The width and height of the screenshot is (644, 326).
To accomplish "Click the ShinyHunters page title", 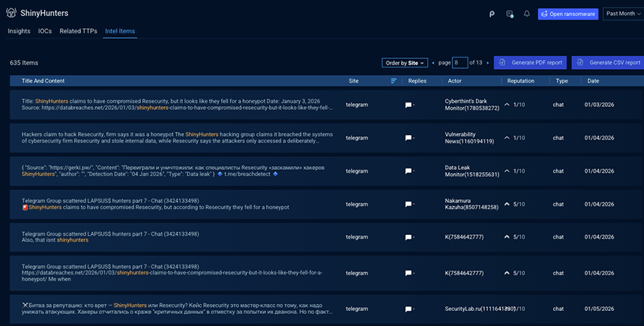I will point(45,13).
